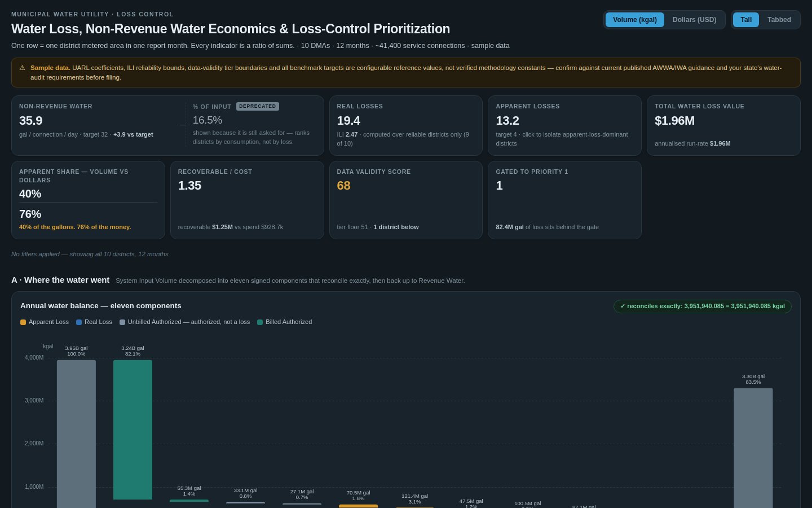Screen dimensions: 812x508
Task: Toggle Unbilled Authorized legend swatch
Action: [122, 322]
